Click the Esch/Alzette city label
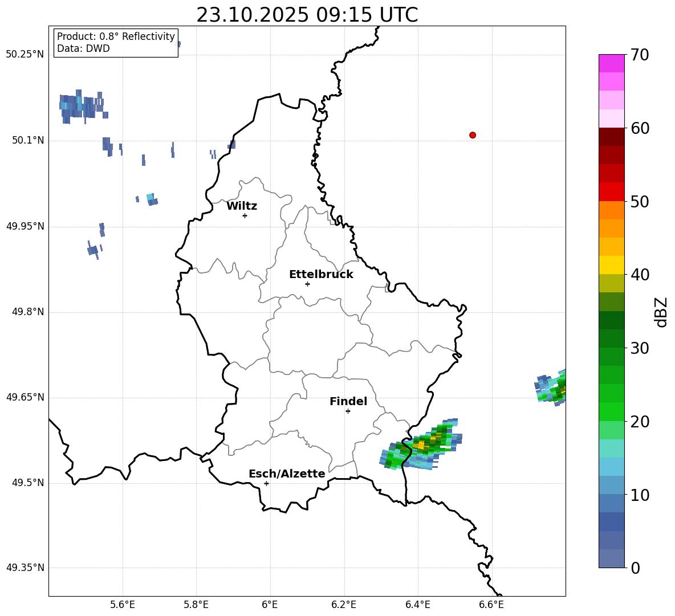 point(287,474)
